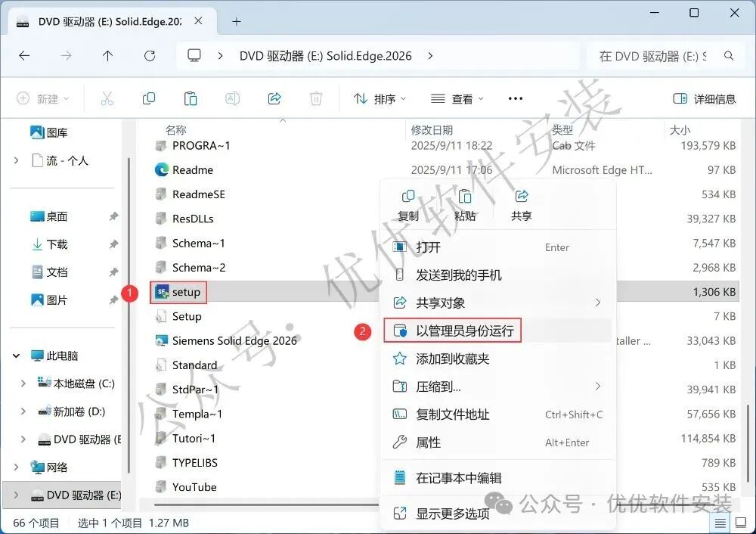
Task: Choose 复制文件地址
Action: pyautogui.click(x=497, y=414)
